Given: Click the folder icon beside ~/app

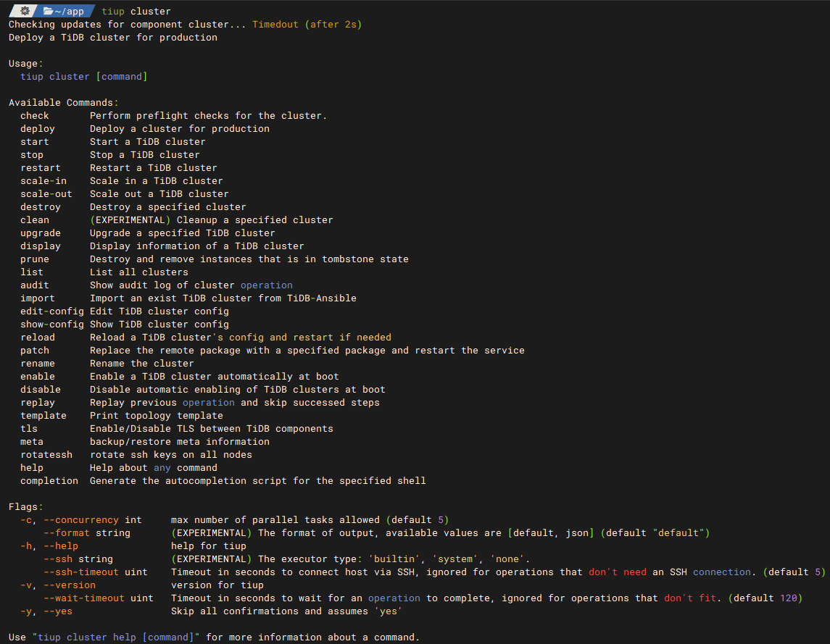Looking at the screenshot, I should [48, 11].
